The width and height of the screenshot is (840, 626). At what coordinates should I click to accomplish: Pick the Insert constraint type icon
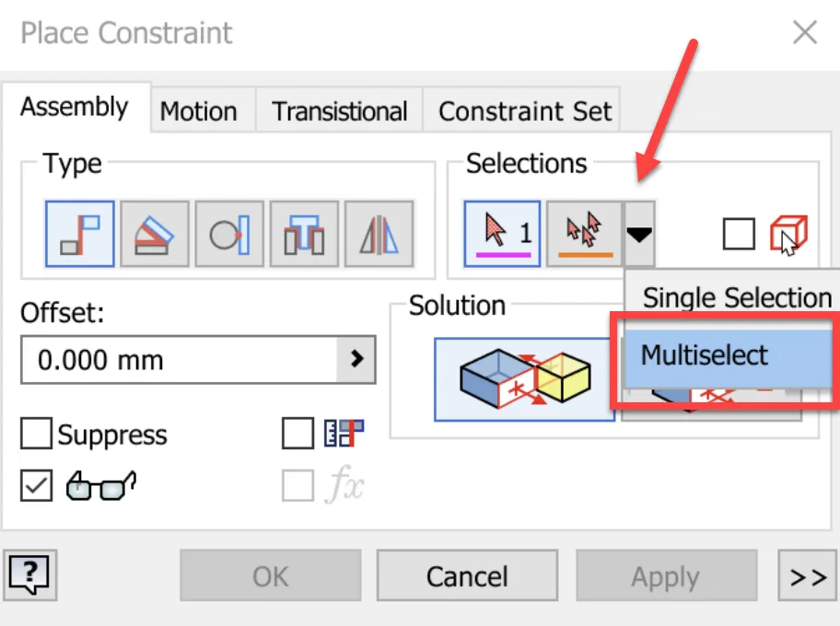click(x=304, y=234)
